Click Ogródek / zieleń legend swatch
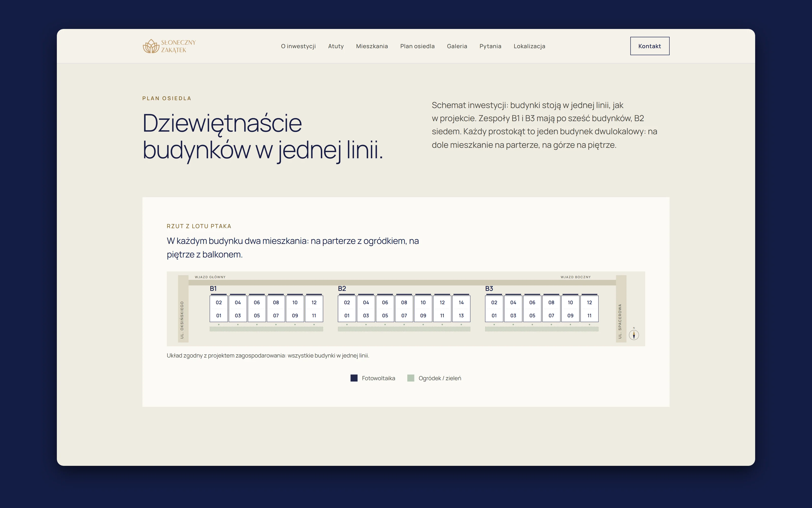This screenshot has height=508, width=812. 410,378
